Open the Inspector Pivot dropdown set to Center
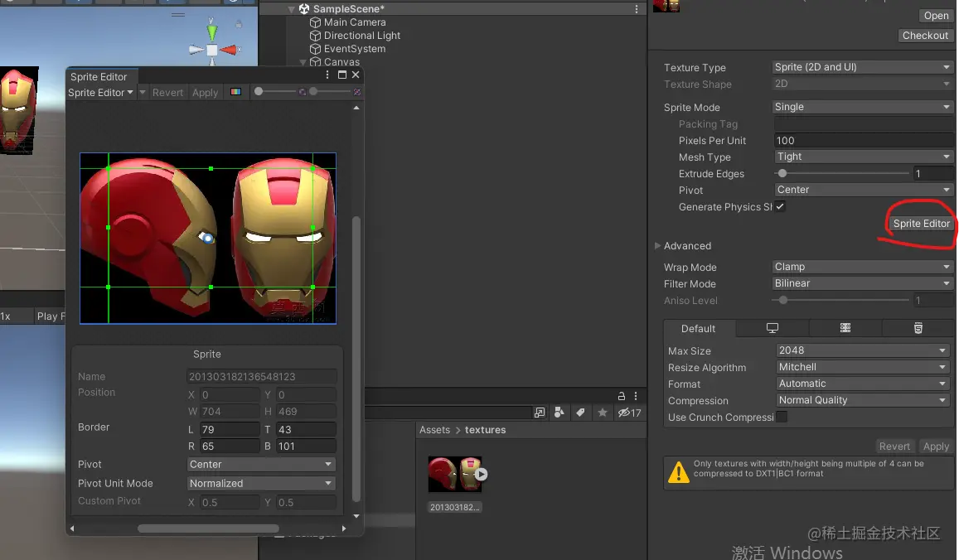This screenshot has width=959, height=560. tap(864, 190)
